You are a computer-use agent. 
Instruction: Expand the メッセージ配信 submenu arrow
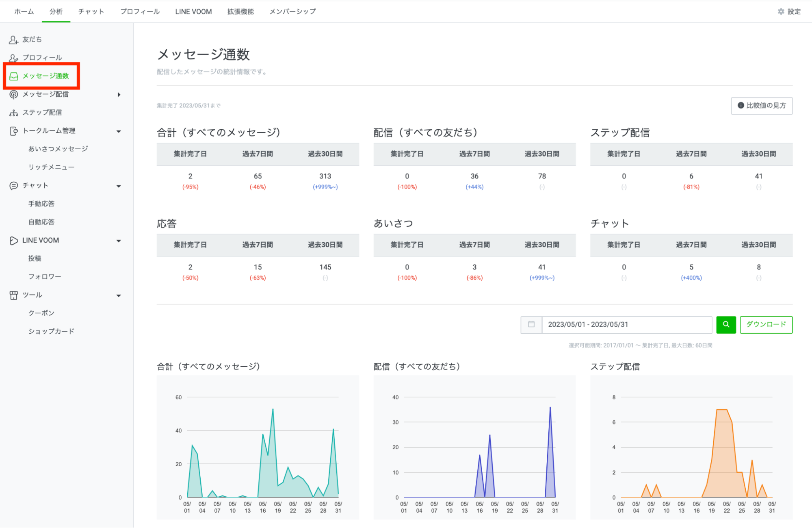click(x=119, y=94)
